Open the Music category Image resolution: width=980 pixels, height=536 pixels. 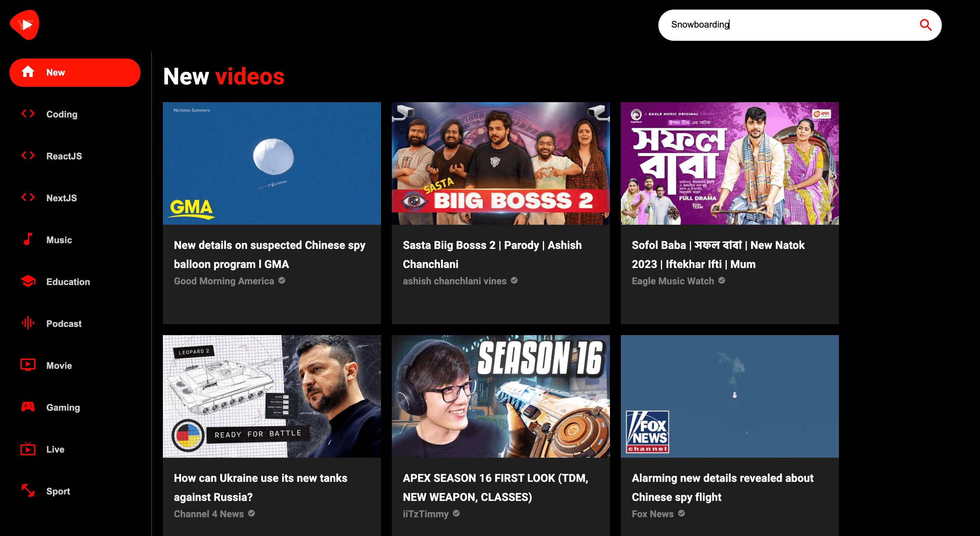[x=75, y=240]
